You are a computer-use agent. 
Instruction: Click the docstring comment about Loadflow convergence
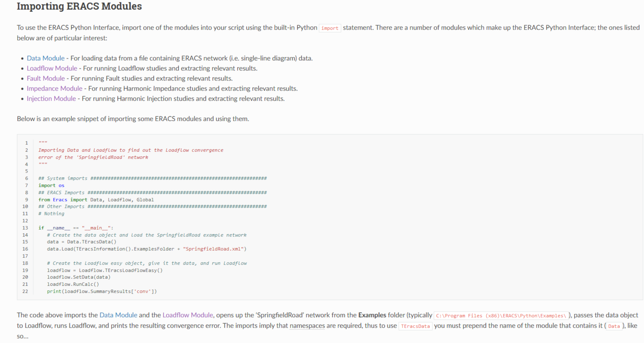131,150
